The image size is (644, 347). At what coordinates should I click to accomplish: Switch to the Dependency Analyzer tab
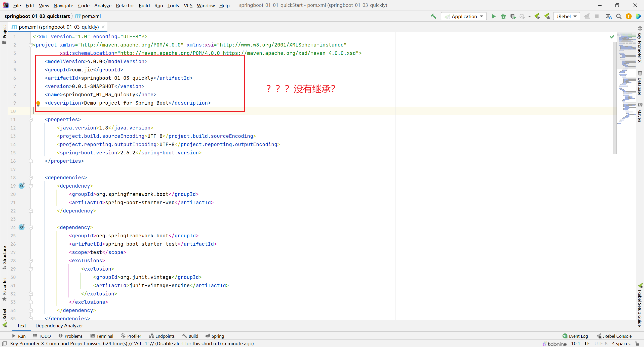click(x=59, y=326)
